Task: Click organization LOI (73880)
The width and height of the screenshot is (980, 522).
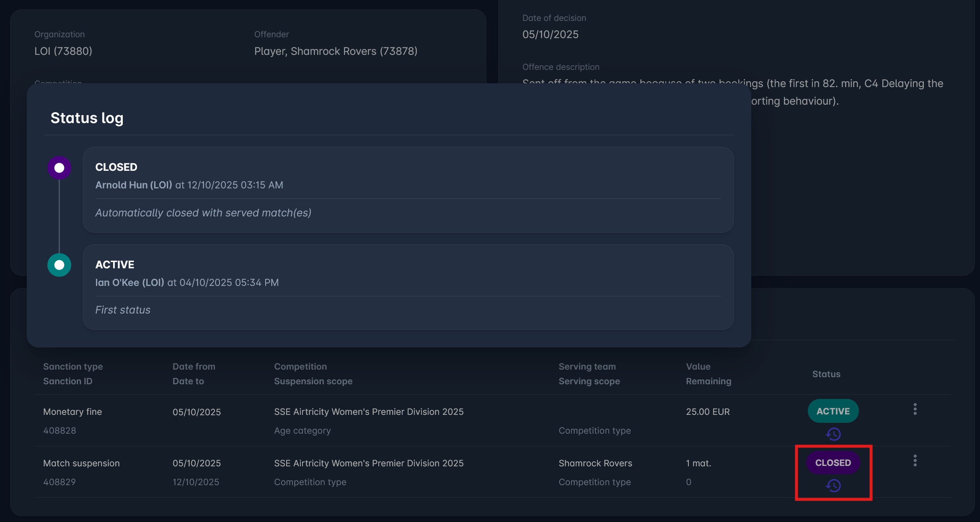Action: [63, 51]
